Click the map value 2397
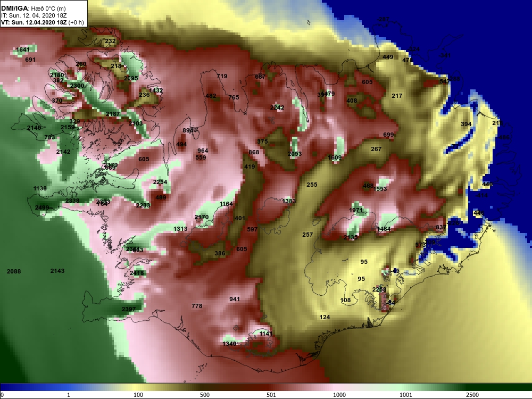The width and height of the screenshot is (532, 399). coord(129,309)
